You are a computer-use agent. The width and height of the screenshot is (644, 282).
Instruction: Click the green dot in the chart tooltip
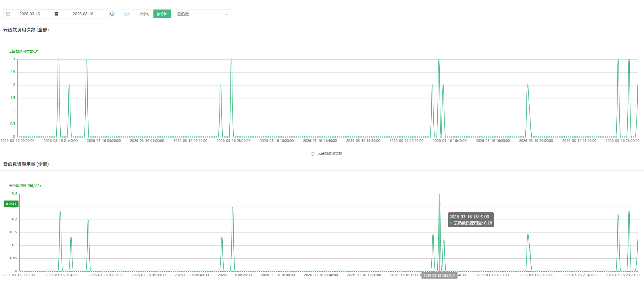pyautogui.click(x=451, y=223)
